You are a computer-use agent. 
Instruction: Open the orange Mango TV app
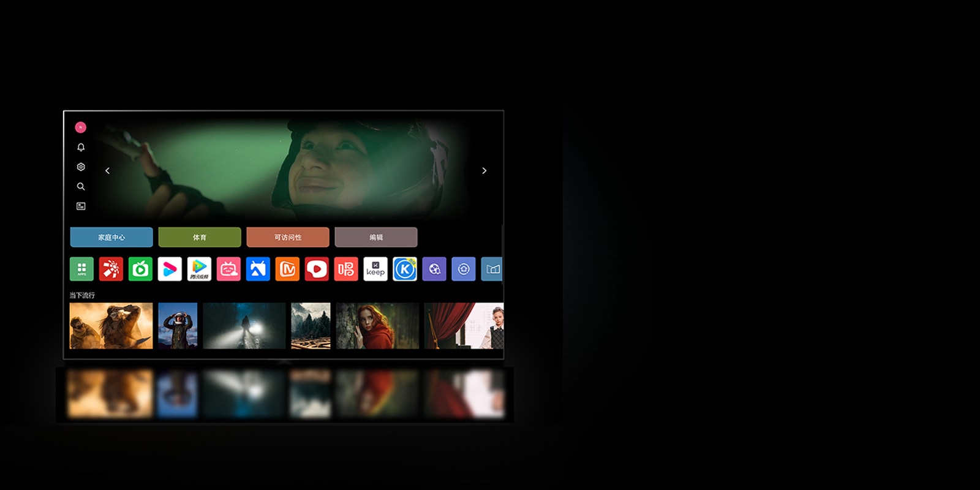(287, 269)
